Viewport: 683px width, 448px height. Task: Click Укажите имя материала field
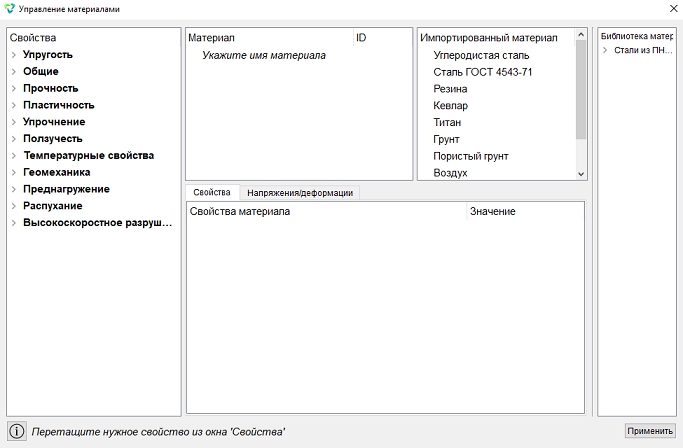tap(264, 55)
